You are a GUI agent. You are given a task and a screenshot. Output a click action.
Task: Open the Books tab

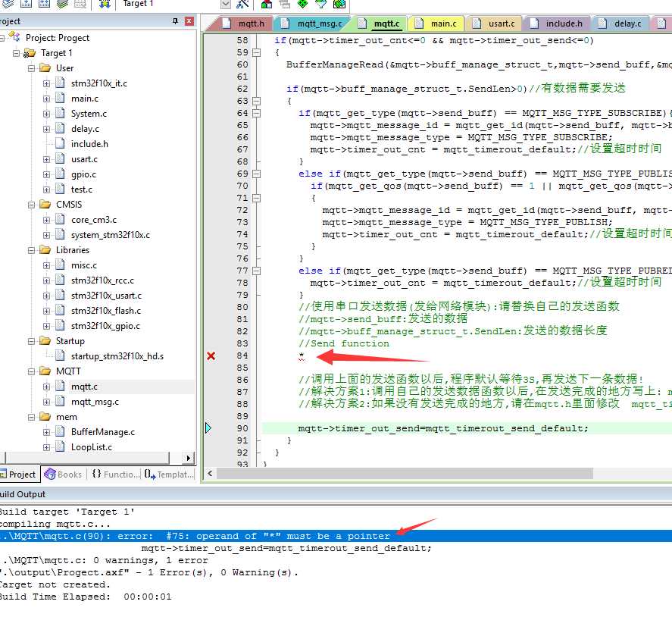(64, 474)
